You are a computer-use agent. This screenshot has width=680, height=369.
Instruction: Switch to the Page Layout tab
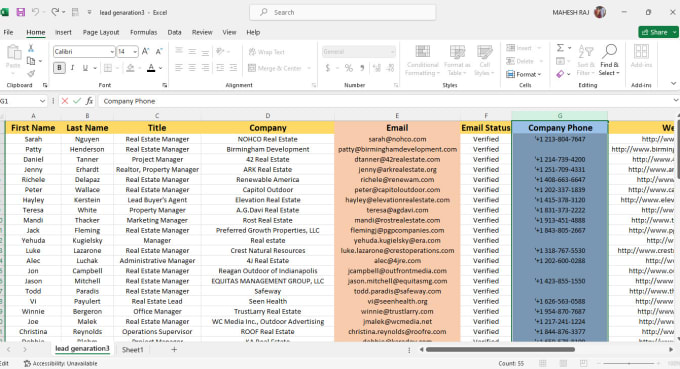[101, 32]
